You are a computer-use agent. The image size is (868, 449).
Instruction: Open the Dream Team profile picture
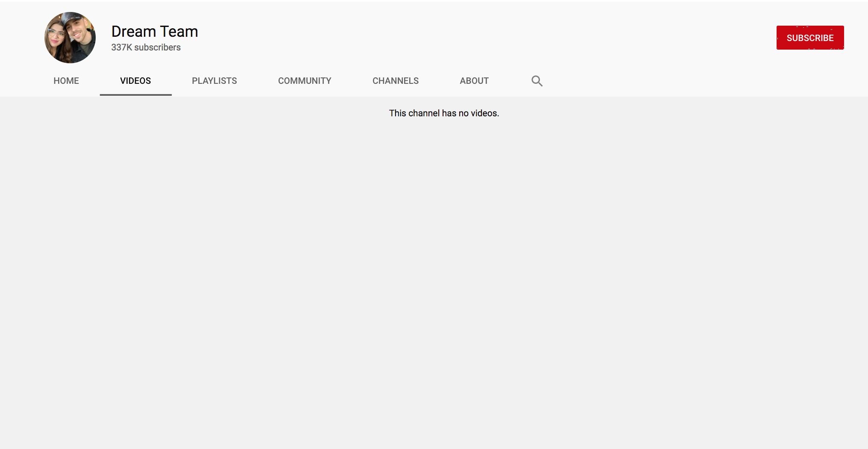tap(70, 38)
